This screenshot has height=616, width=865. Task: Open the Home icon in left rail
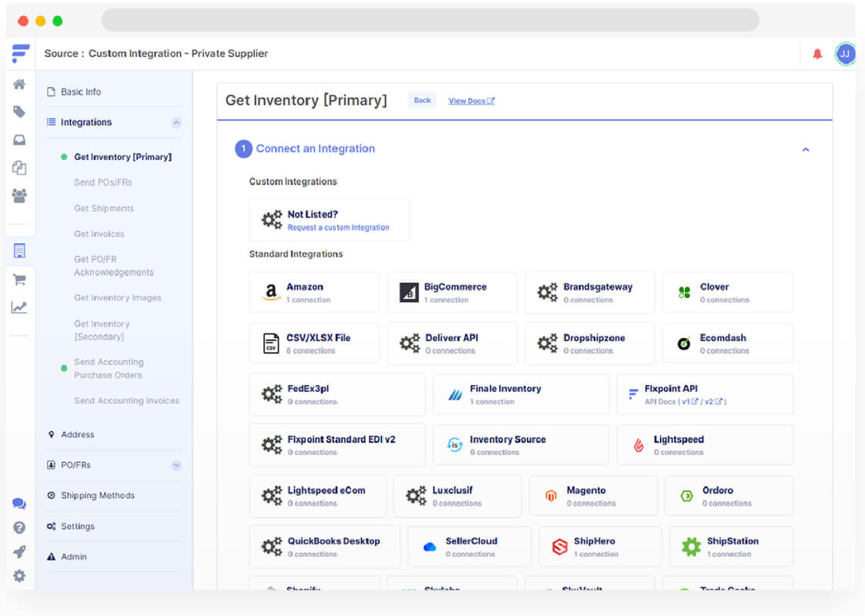[19, 84]
